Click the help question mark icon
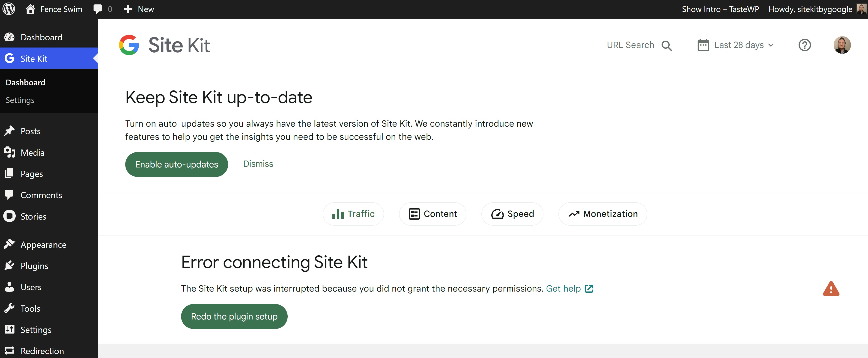 click(x=805, y=45)
